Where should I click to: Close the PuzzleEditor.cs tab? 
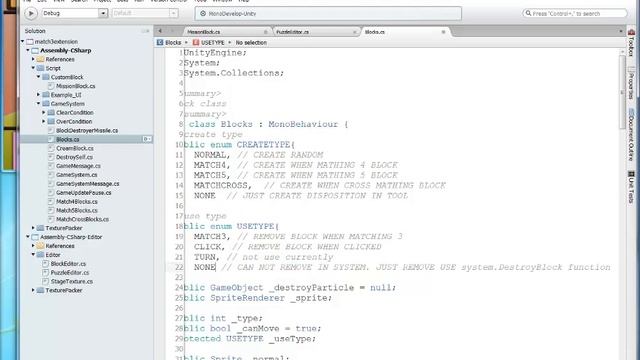[354, 32]
